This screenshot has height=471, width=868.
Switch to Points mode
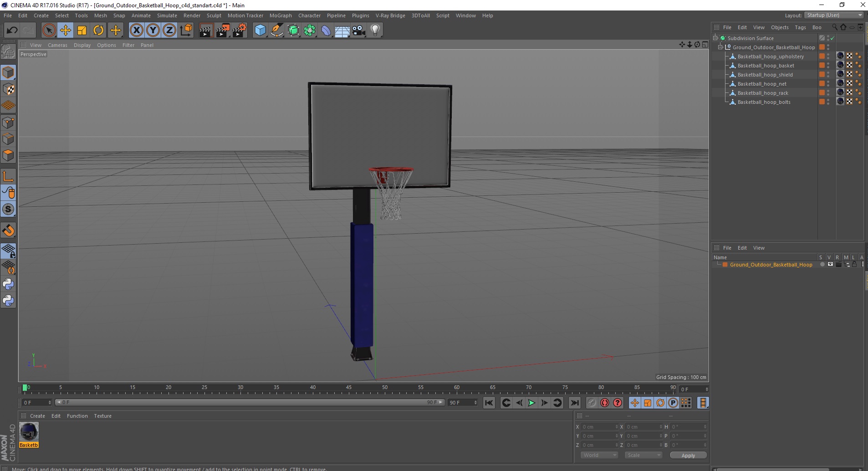[x=8, y=123]
